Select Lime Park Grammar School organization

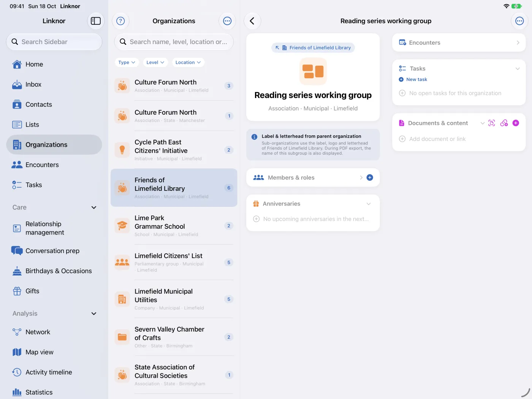(174, 226)
